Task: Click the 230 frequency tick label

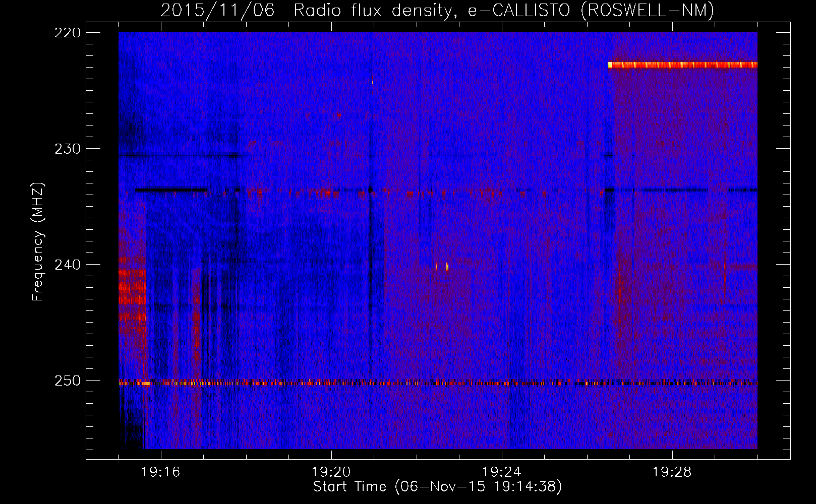Action: pyautogui.click(x=68, y=149)
